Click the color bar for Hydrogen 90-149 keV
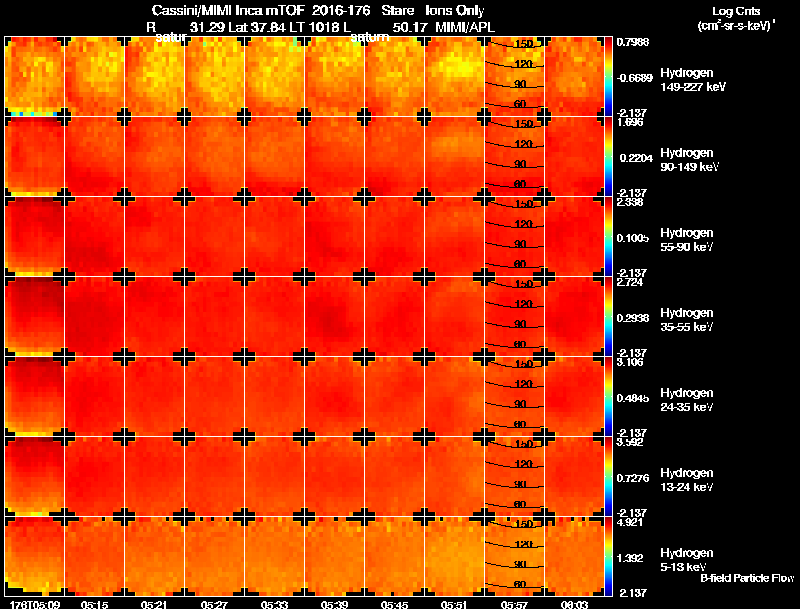 tap(608, 157)
